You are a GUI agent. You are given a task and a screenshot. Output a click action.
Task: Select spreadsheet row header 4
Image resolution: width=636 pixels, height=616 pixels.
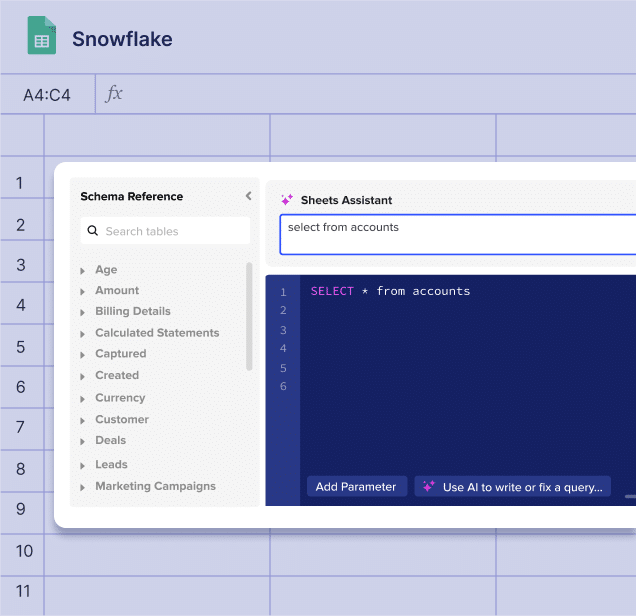click(x=21, y=305)
